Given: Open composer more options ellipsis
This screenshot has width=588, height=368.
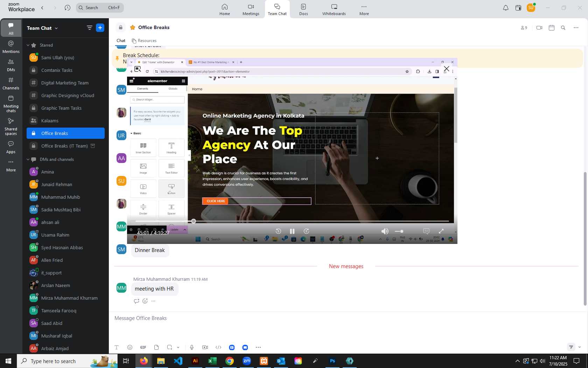Looking at the screenshot, I should [x=258, y=347].
